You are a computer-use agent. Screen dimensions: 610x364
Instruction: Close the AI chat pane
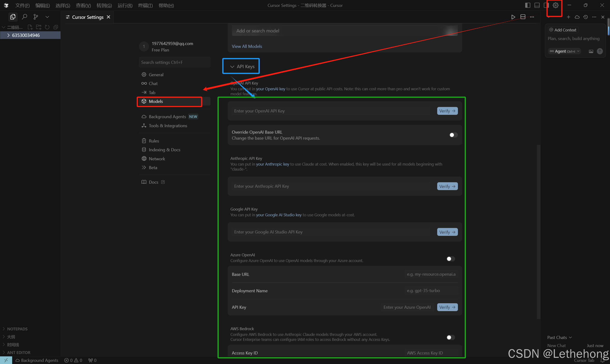click(603, 17)
